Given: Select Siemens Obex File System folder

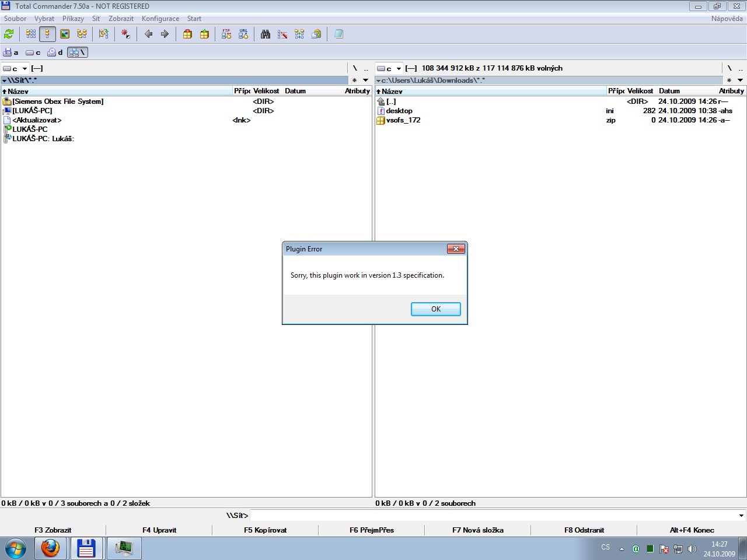Looking at the screenshot, I should tap(58, 101).
